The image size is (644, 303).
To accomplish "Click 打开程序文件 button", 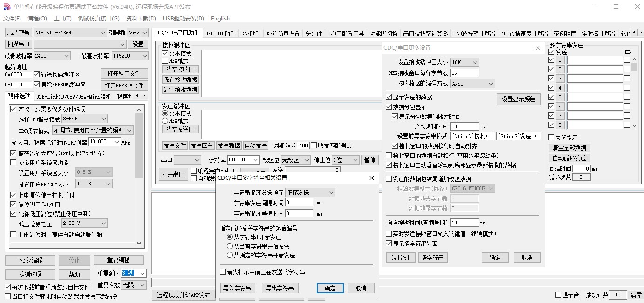I will [124, 73].
